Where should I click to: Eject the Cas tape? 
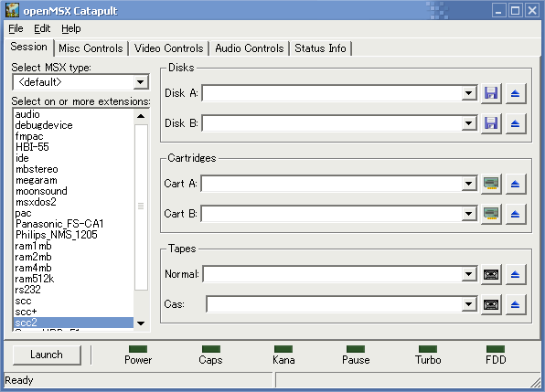tap(516, 305)
